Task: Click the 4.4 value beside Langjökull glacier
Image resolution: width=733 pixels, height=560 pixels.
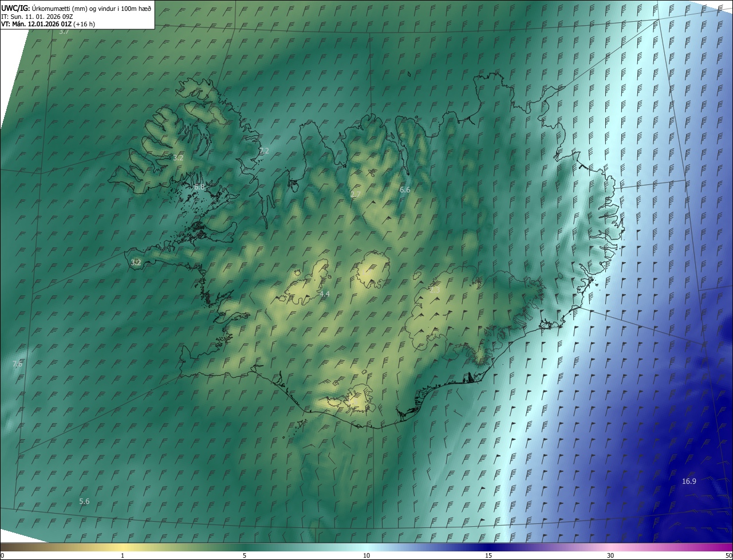Action: tap(325, 294)
